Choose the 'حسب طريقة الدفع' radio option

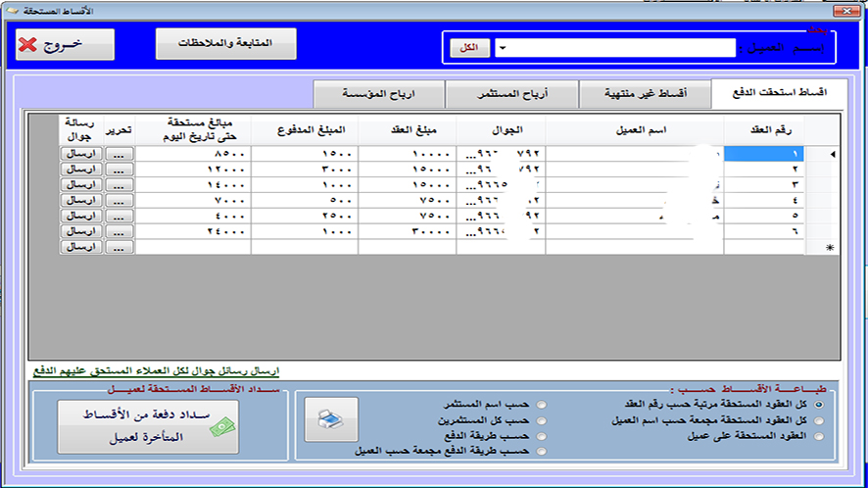coord(542,437)
